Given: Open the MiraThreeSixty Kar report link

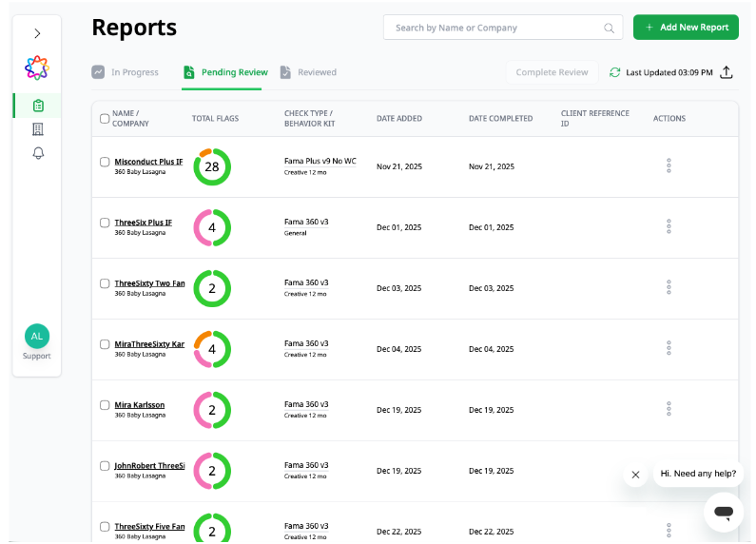Looking at the screenshot, I should click(x=149, y=344).
